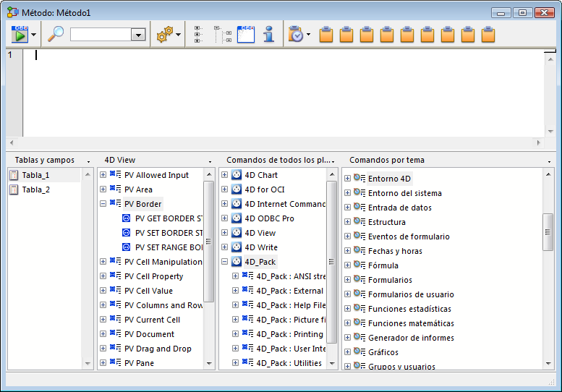562x392 pixels.
Task: Click the green Run method play icon
Action: coord(20,35)
